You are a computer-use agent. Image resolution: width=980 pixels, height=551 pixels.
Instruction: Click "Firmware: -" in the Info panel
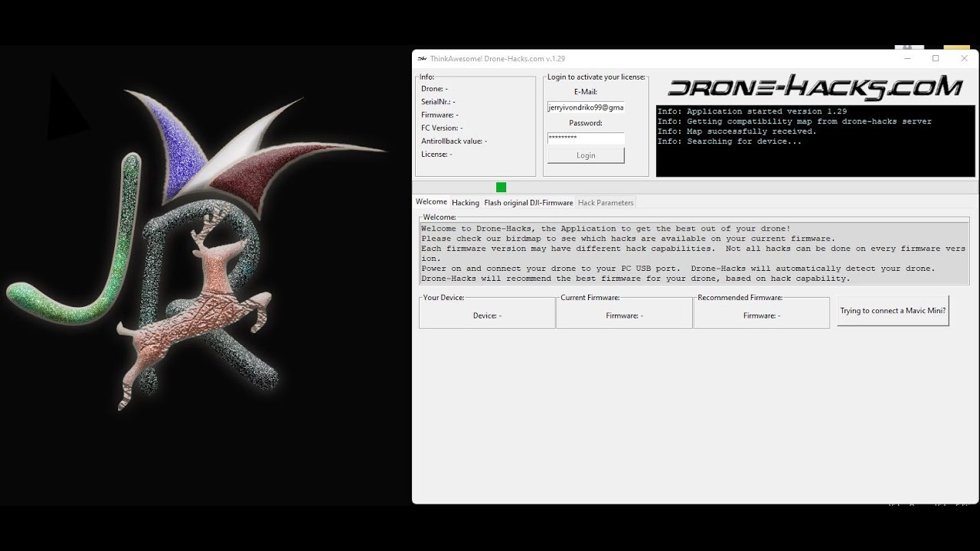click(x=439, y=115)
